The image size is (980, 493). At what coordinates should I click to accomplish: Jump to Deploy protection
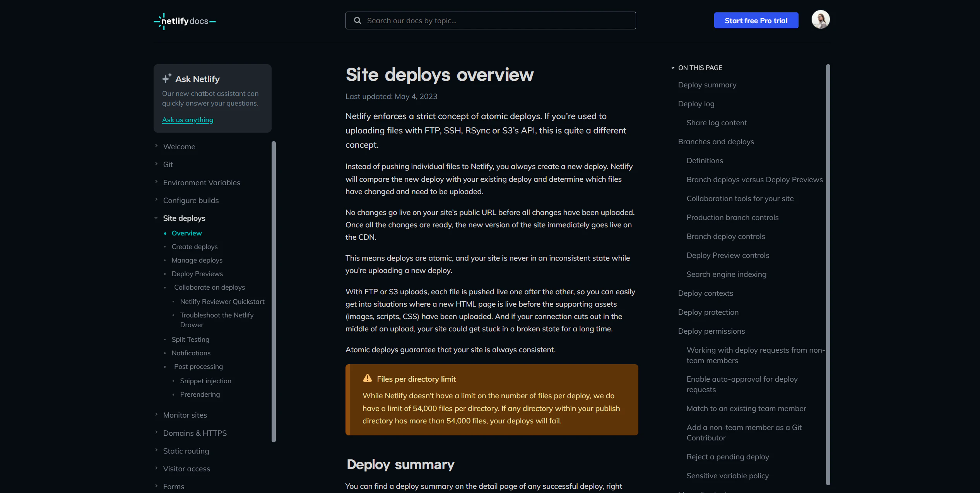pos(708,312)
